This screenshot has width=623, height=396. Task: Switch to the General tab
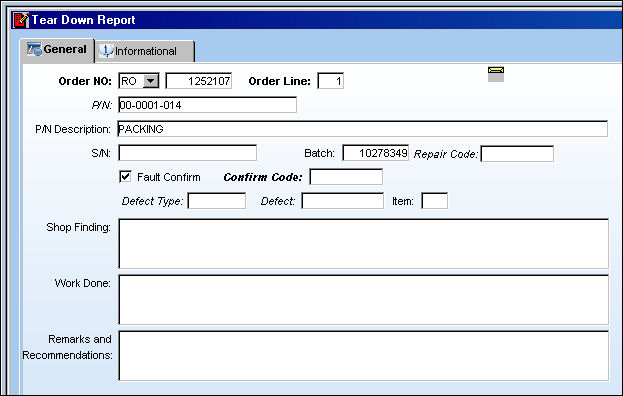(57, 50)
